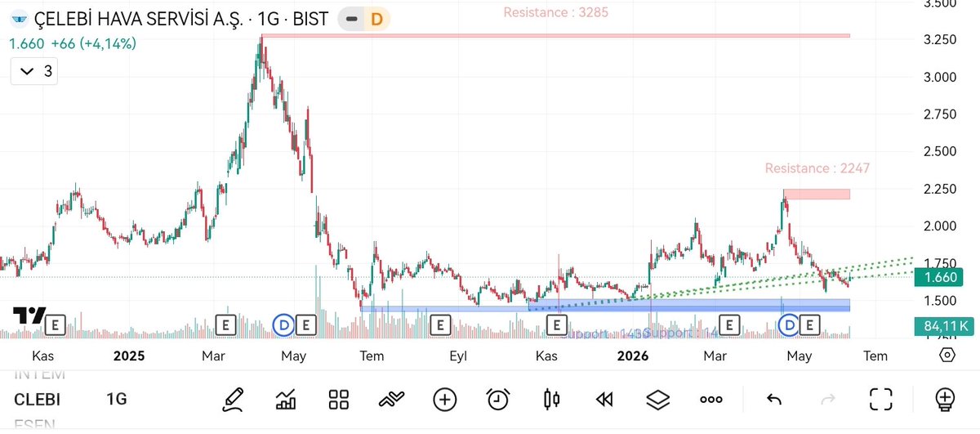Viewport: 980px width, 434px height.
Task: Tap the Eyl label on the time axis
Action: point(458,356)
